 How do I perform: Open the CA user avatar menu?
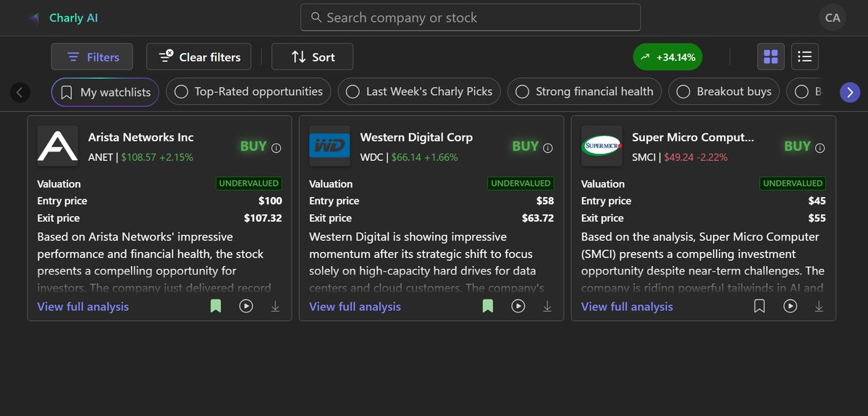[833, 17]
